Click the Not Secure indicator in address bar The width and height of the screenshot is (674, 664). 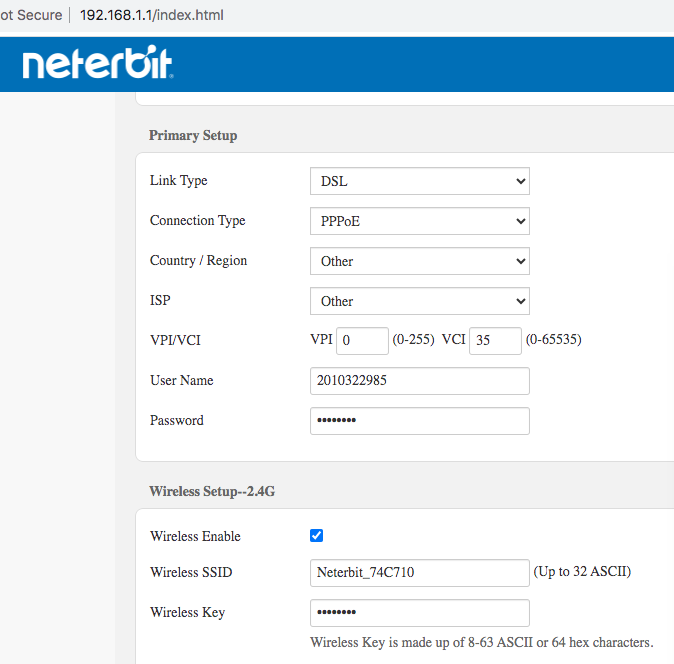(x=31, y=15)
